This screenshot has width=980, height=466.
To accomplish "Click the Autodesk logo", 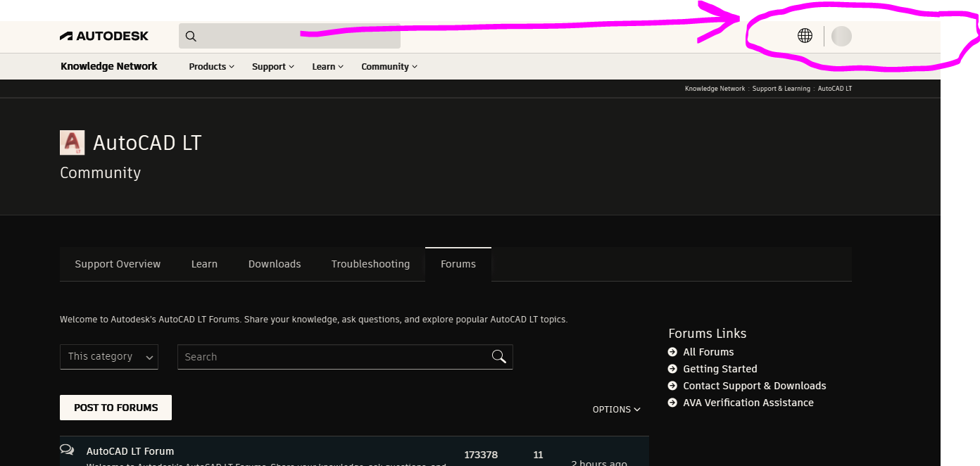I will (x=103, y=35).
